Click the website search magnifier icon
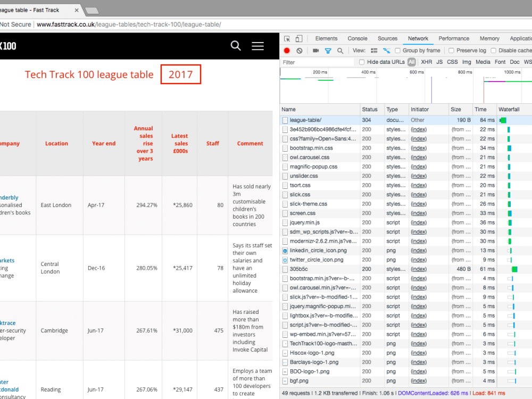This screenshot has width=532, height=399. 236,46
